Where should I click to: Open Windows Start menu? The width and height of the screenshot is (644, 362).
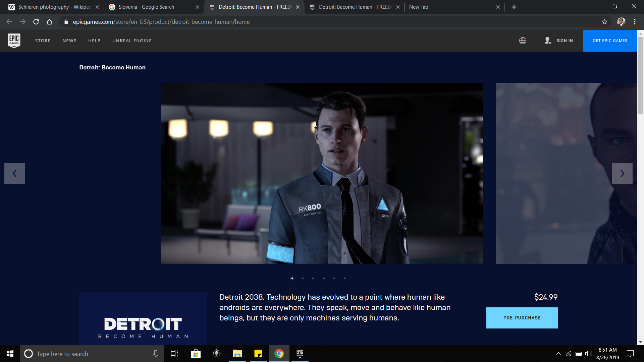(x=10, y=354)
